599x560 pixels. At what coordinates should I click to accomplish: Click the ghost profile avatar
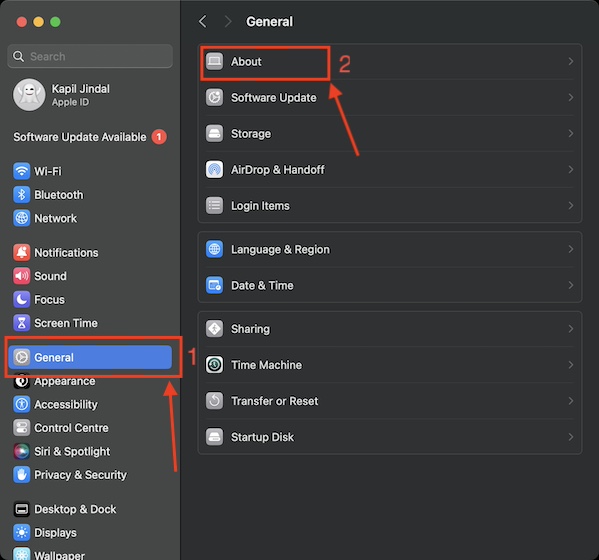coord(29,95)
